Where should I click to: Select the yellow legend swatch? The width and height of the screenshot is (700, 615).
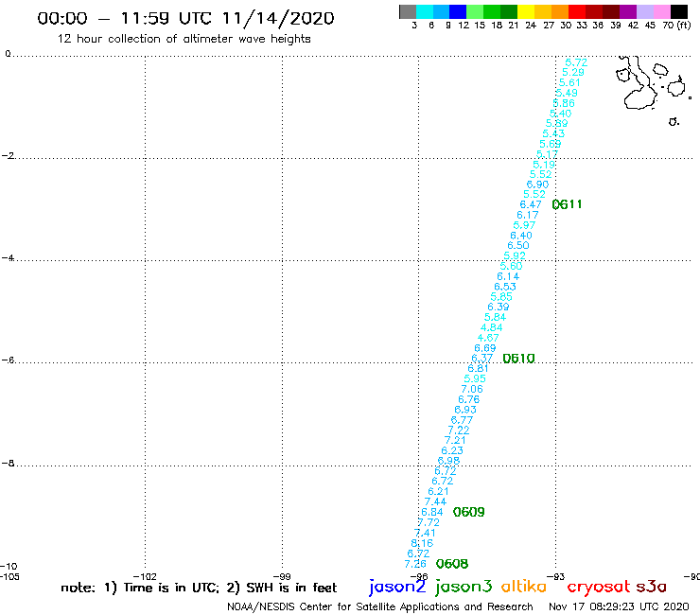tap(526, 11)
